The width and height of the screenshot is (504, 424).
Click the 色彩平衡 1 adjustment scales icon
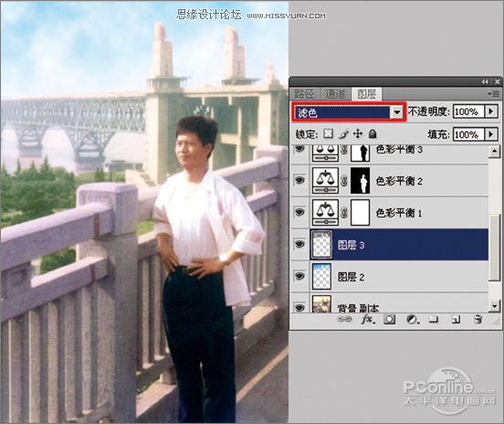(x=325, y=212)
